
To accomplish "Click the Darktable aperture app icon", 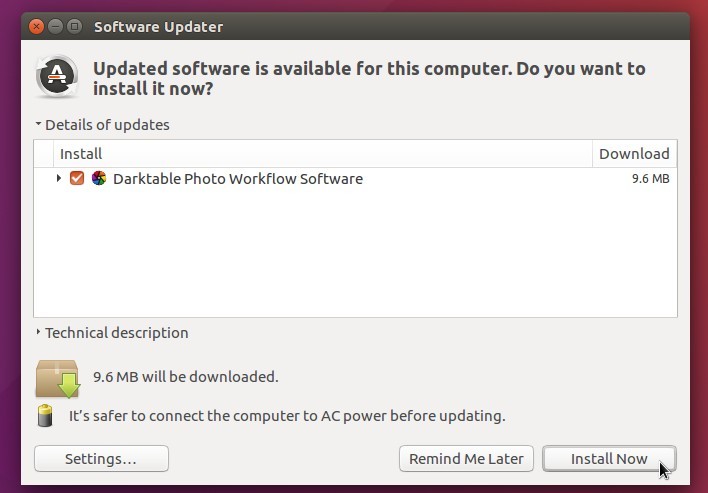I will pyautogui.click(x=99, y=178).
